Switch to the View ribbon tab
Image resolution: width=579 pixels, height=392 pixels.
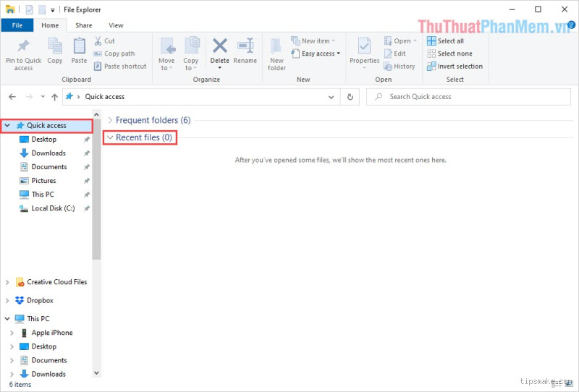[x=115, y=25]
